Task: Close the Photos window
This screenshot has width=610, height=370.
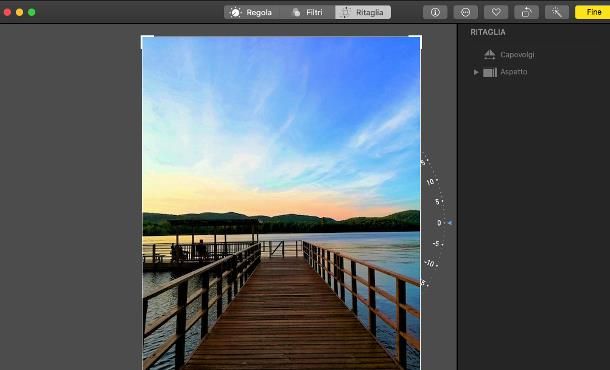Action: [7, 12]
